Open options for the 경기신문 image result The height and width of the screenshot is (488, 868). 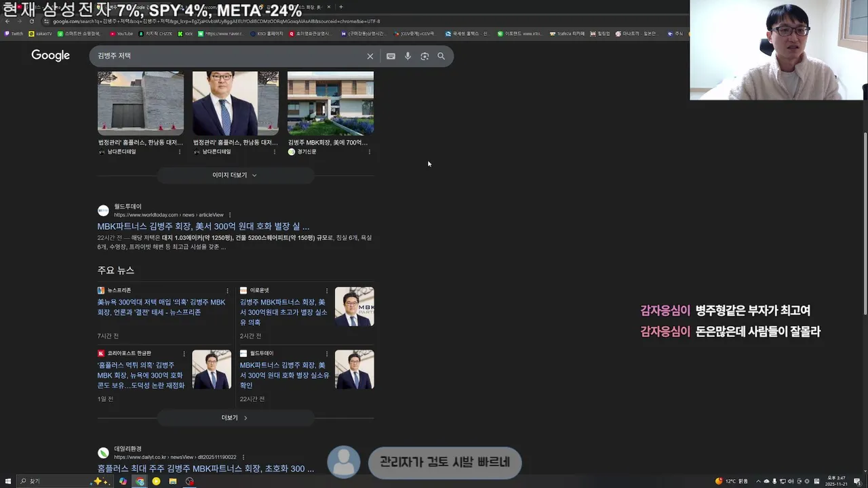[x=370, y=152]
